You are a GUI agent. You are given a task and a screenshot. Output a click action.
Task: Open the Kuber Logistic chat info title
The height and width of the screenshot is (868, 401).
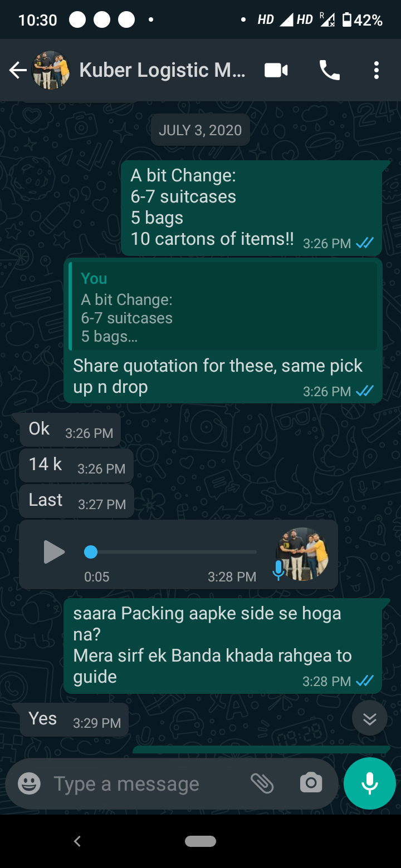pos(162,70)
